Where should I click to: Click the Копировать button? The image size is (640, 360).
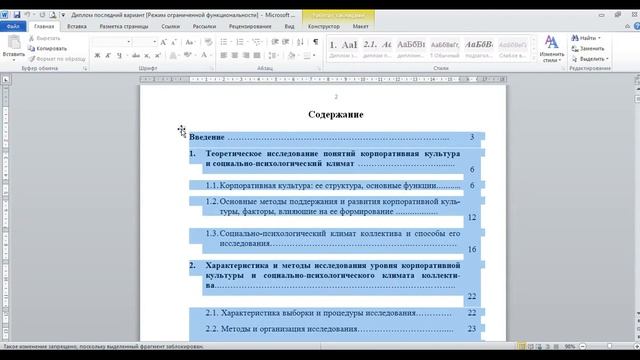tap(47, 48)
